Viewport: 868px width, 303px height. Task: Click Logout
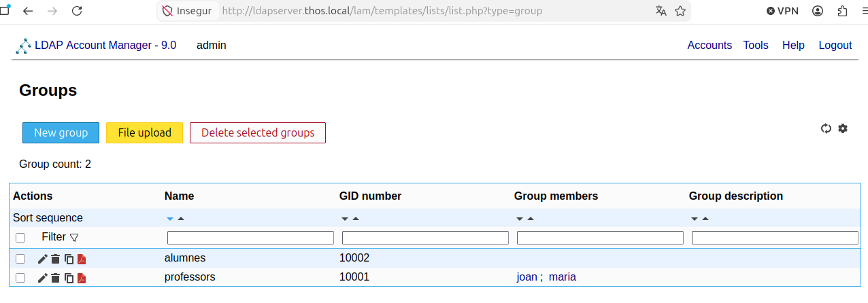835,46
